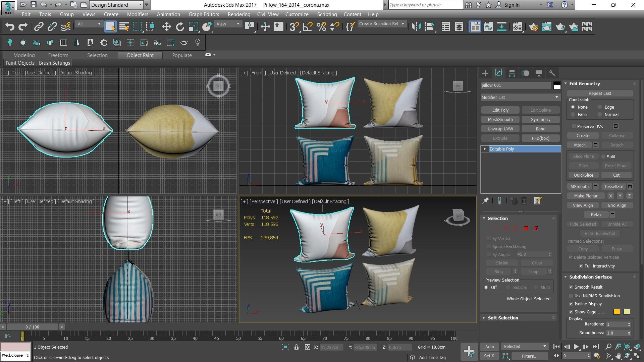
Task: Open Create Selection Set dropdown
Action: 382,24
